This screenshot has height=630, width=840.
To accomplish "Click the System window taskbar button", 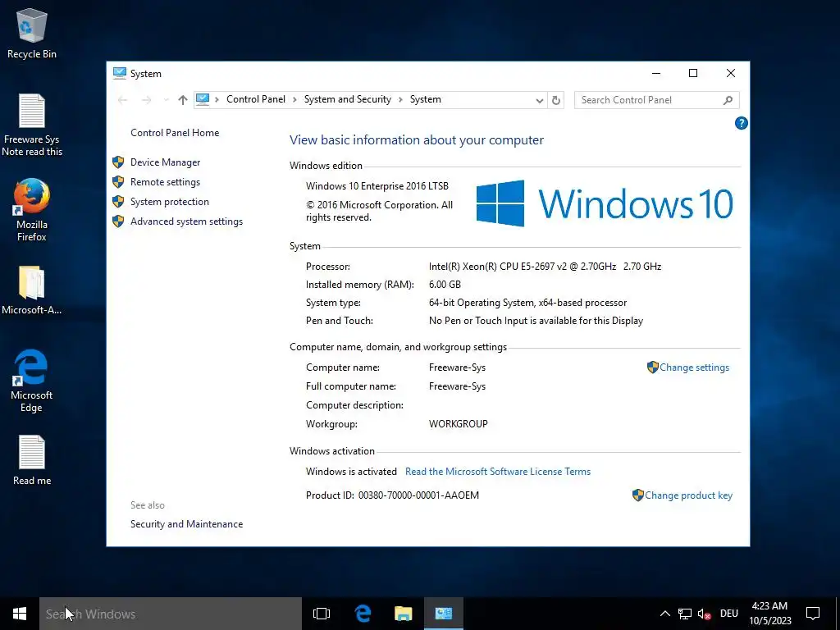I will [x=444, y=614].
